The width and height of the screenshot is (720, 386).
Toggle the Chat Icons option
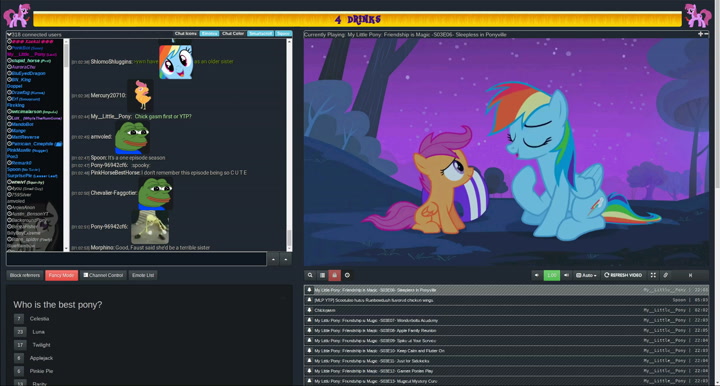[x=186, y=34]
